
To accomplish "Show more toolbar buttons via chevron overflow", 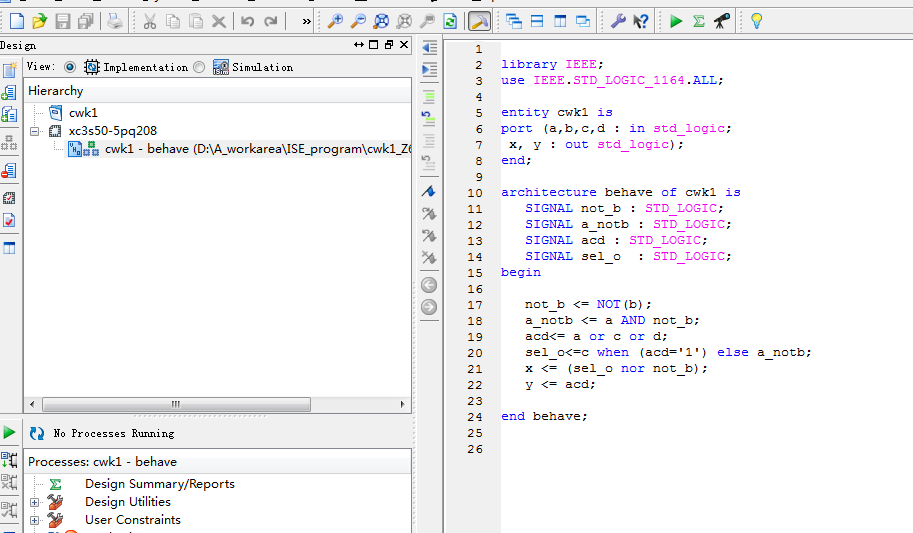I will pyautogui.click(x=304, y=20).
